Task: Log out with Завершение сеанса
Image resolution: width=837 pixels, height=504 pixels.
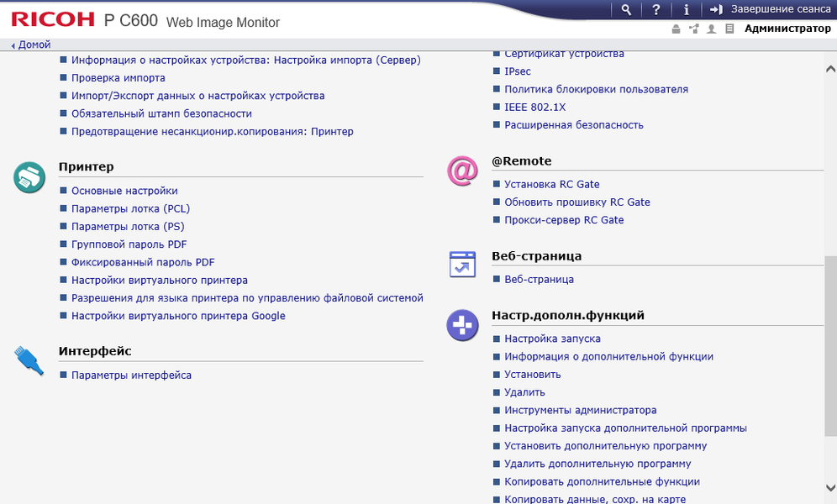Action: [771, 10]
